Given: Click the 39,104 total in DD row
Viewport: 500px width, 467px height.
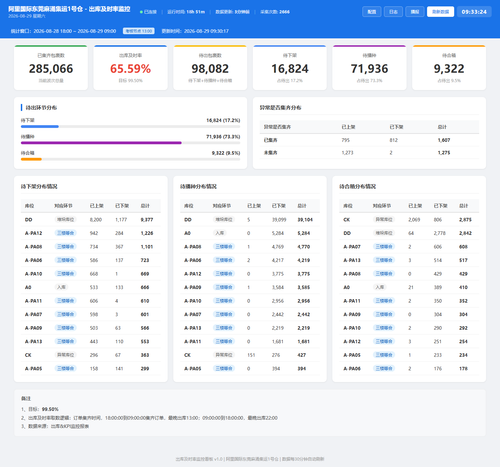Looking at the screenshot, I should tap(305, 220).
